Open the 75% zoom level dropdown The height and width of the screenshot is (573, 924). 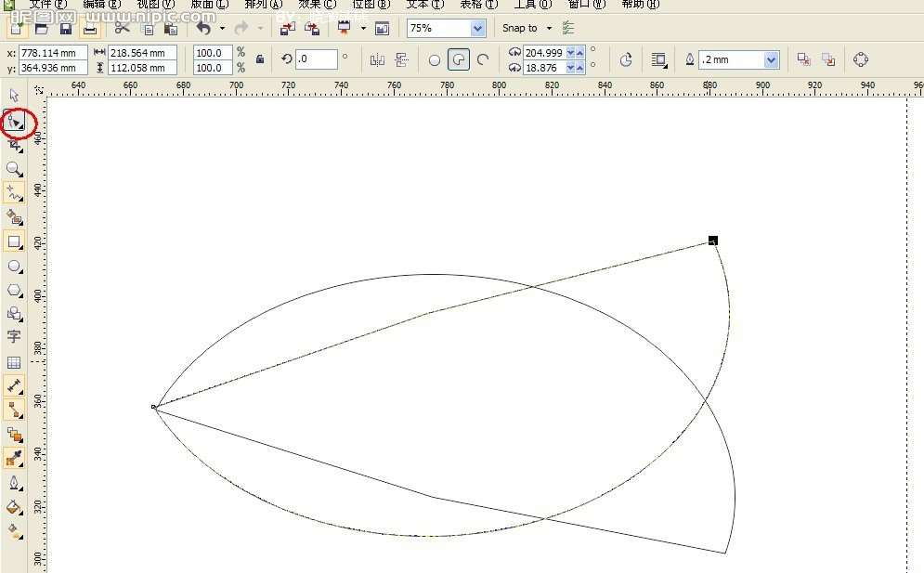tap(477, 29)
